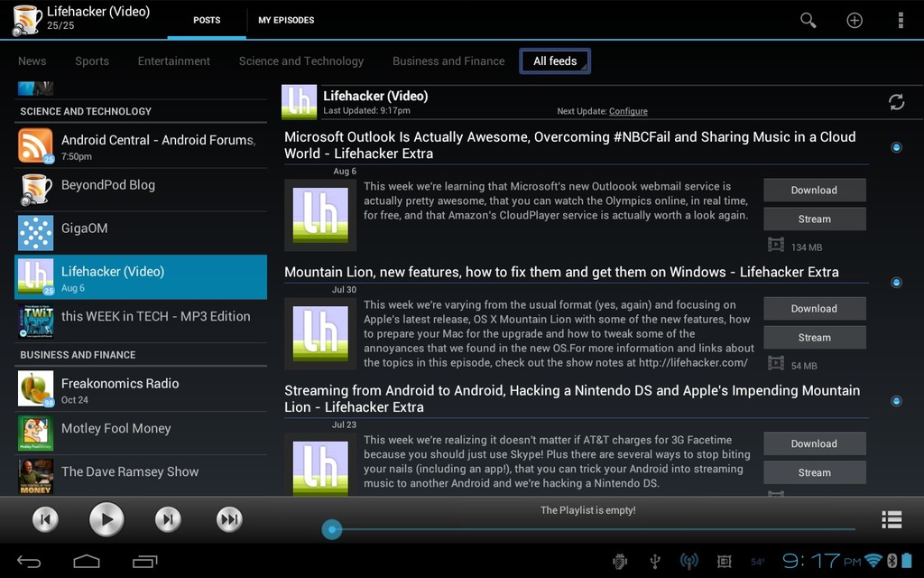Toggle the Mountain Lion episode selection dot
Image resolution: width=924 pixels, height=578 pixels.
896,283
